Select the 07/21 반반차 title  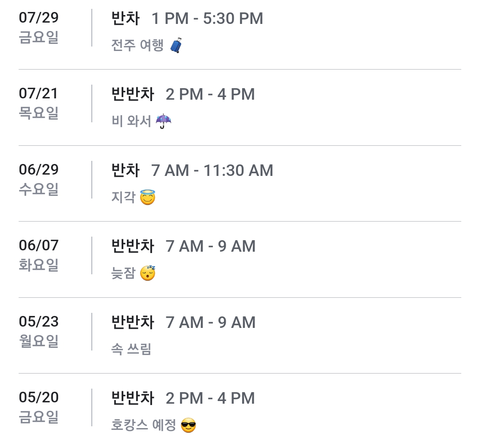[133, 94]
